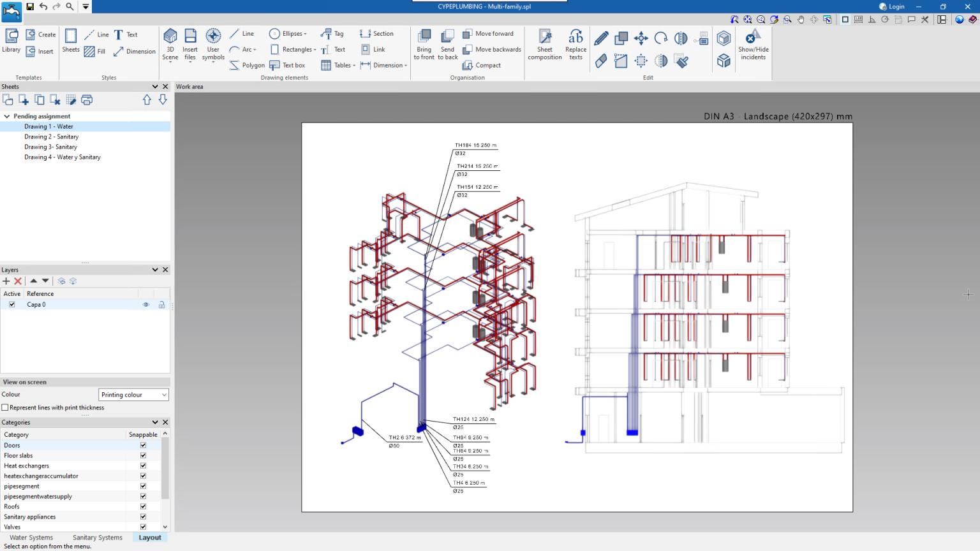Click Show/Hide incidents

tap(753, 43)
